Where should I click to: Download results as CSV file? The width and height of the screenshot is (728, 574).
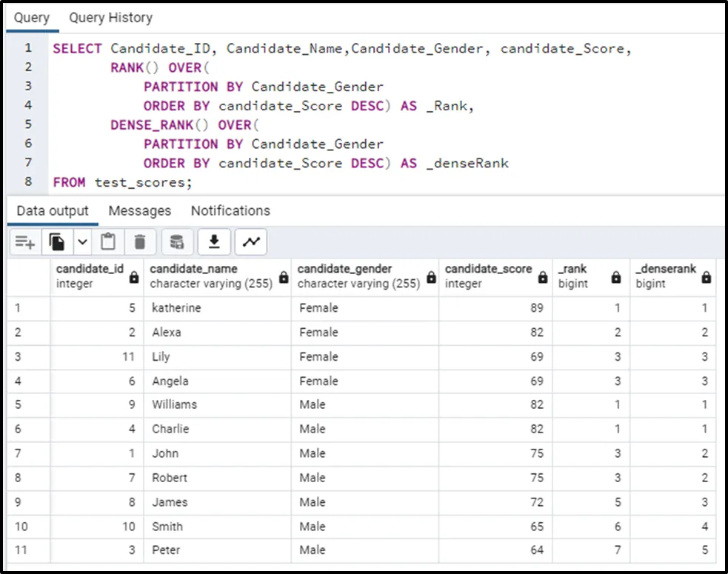tap(214, 241)
